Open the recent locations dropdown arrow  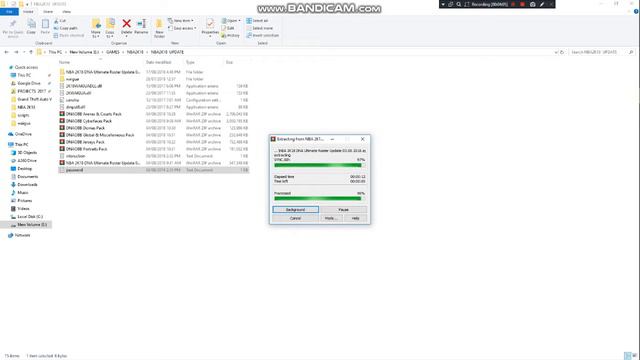24,52
